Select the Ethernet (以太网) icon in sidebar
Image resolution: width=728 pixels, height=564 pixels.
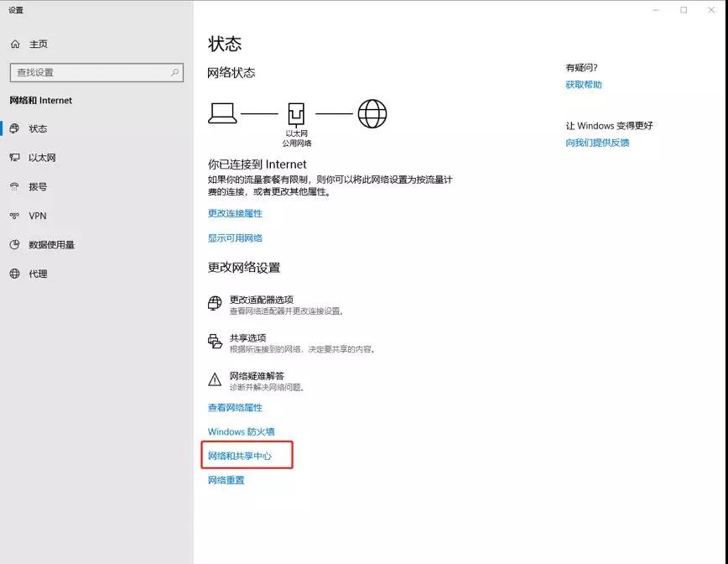(x=17, y=158)
